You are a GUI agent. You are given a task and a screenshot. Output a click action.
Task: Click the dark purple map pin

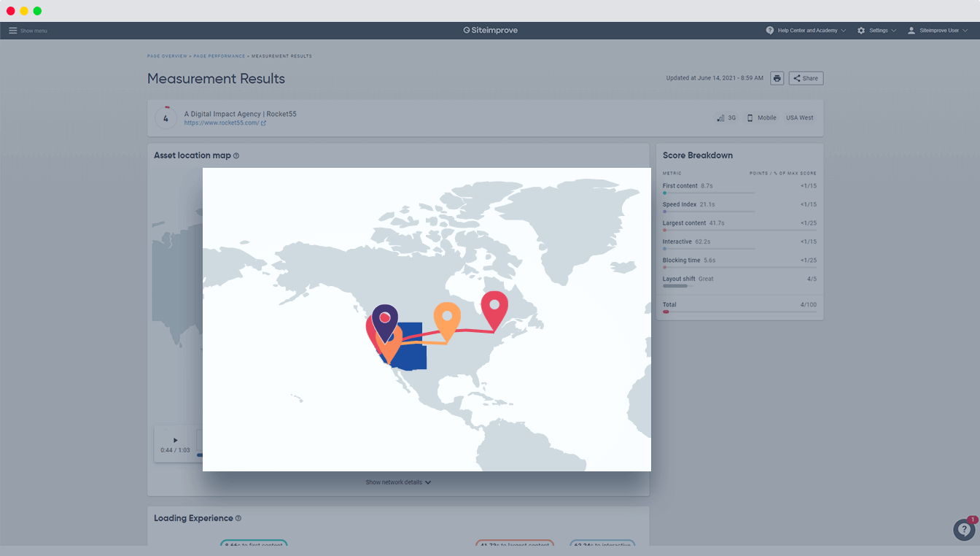tap(385, 318)
